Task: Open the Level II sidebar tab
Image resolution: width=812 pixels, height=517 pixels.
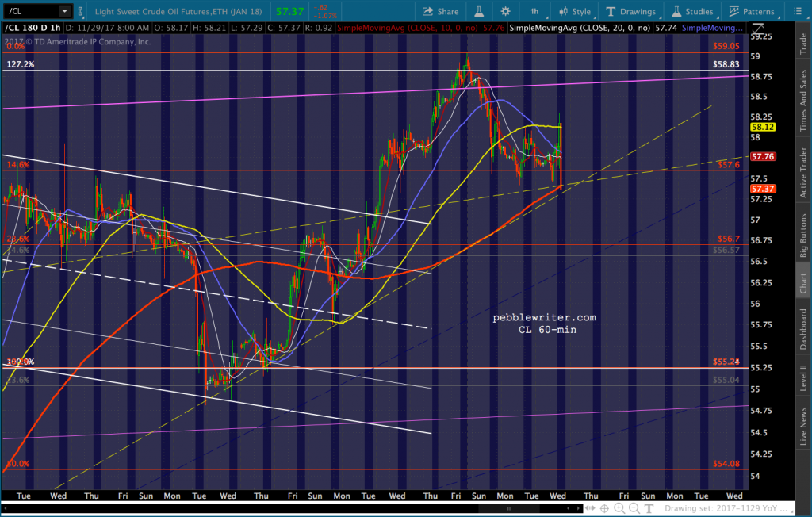Action: point(803,377)
